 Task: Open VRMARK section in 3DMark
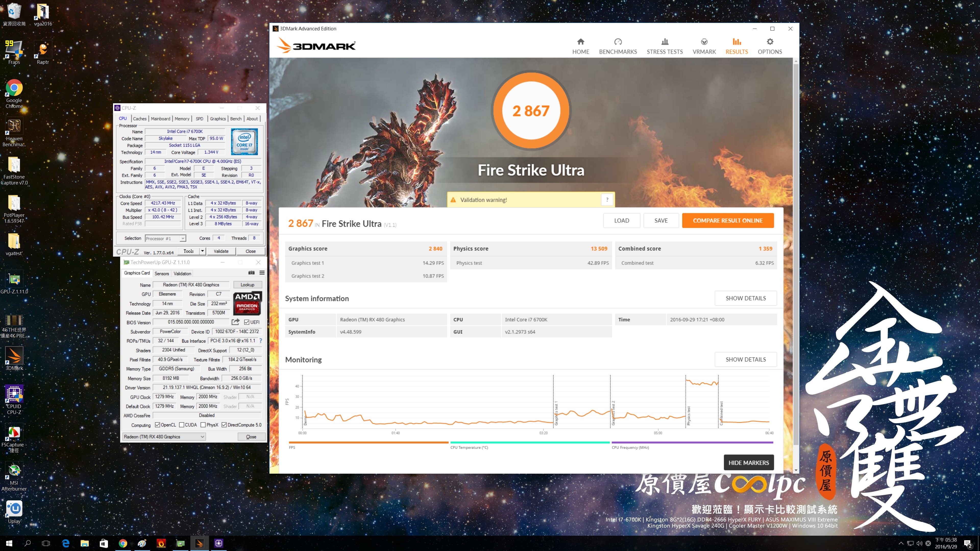click(x=704, y=46)
